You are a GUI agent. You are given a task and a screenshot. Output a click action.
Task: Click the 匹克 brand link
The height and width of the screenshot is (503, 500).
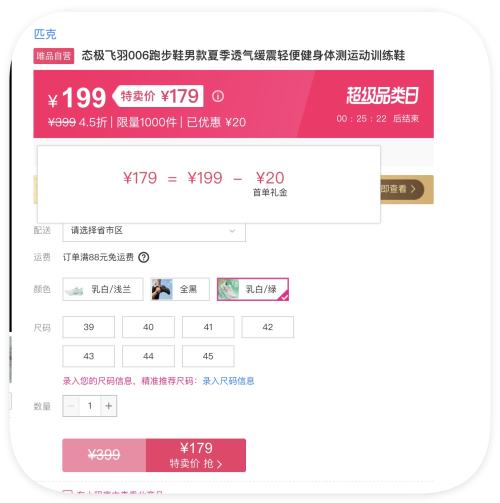coord(45,34)
